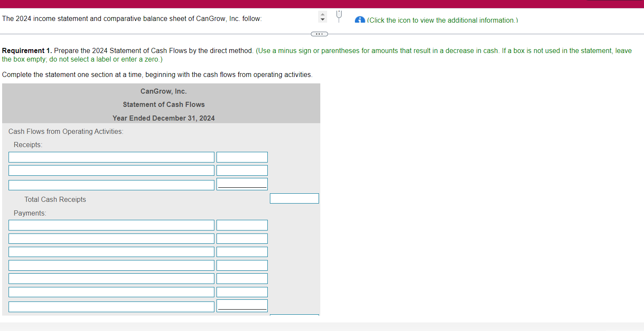Select first label box under Payments
Viewport: 644px width, 331px height.
(x=111, y=225)
